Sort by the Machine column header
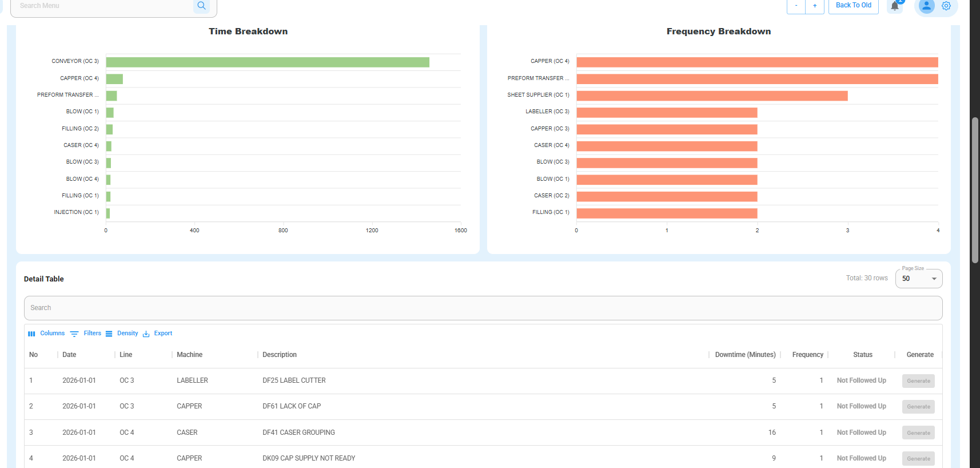 [x=189, y=355]
